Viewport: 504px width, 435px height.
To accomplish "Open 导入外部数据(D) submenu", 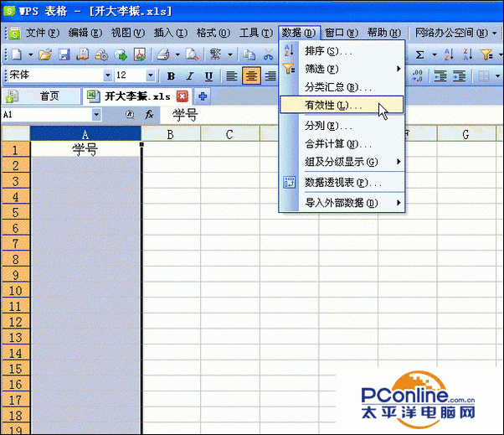I will [342, 203].
